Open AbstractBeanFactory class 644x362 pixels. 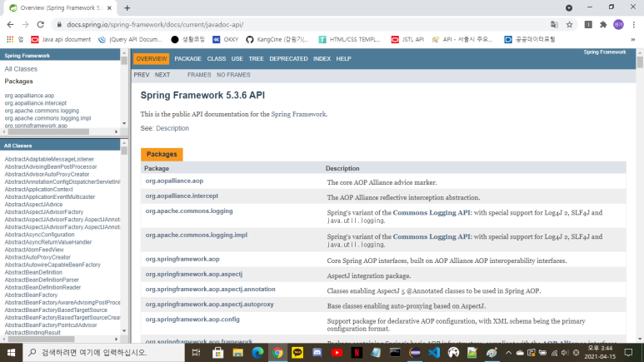tap(31, 295)
